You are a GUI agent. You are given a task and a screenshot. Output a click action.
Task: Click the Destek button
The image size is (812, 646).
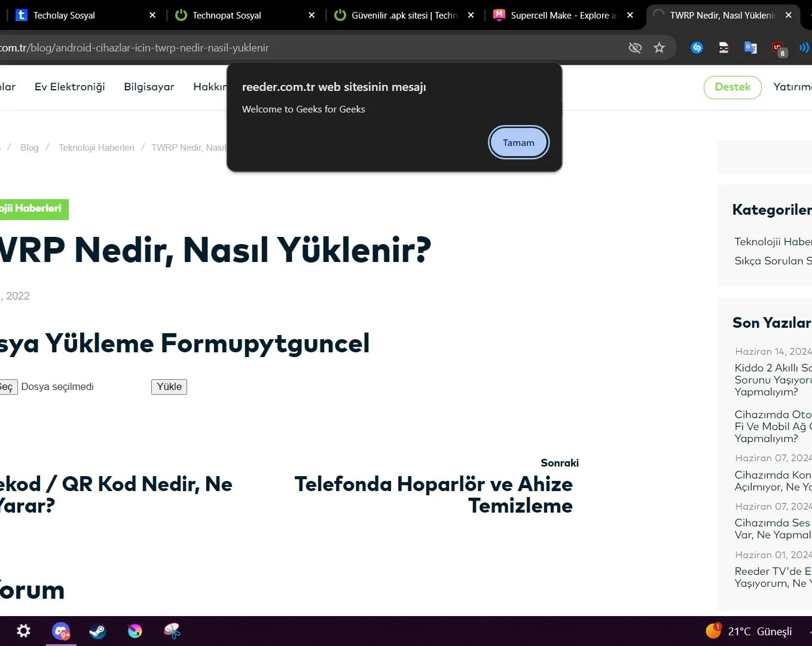coord(732,87)
